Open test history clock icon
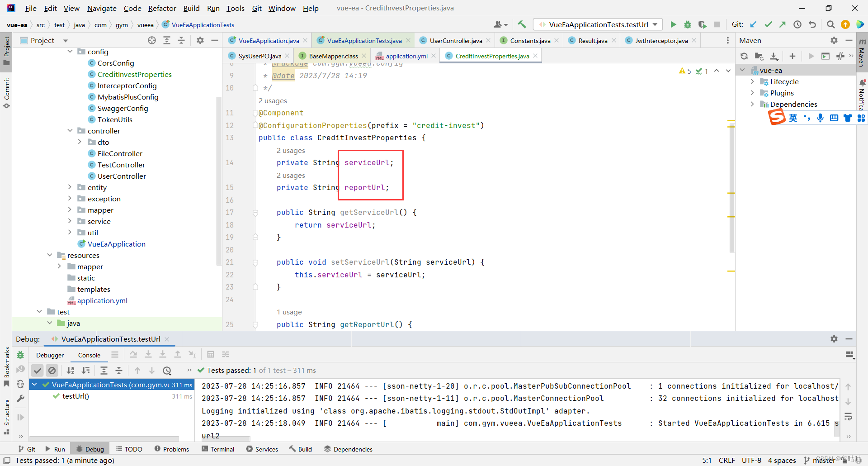Viewport: 868px width, 466px height. click(x=167, y=371)
